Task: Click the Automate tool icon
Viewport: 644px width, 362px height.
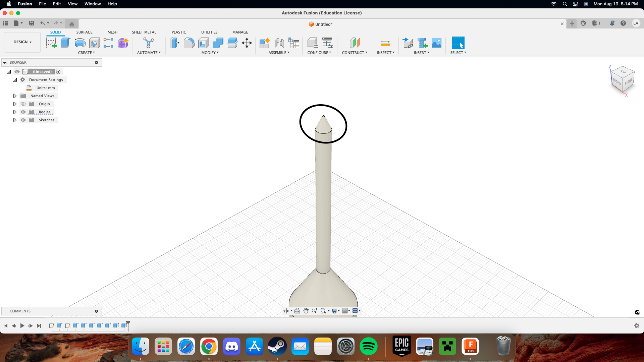Action: click(x=149, y=43)
